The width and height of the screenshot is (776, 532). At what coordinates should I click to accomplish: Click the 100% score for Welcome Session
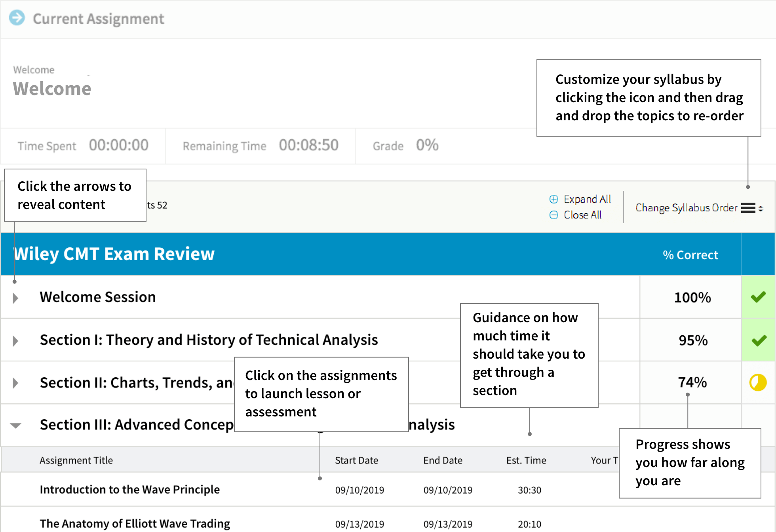coord(692,298)
